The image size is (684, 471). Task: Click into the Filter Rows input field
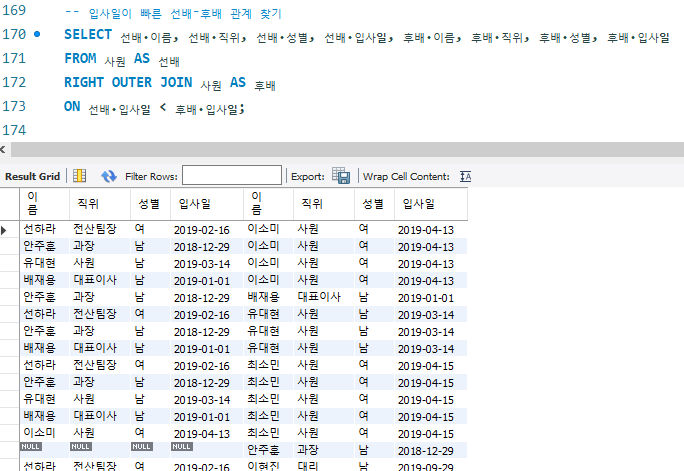(x=232, y=175)
